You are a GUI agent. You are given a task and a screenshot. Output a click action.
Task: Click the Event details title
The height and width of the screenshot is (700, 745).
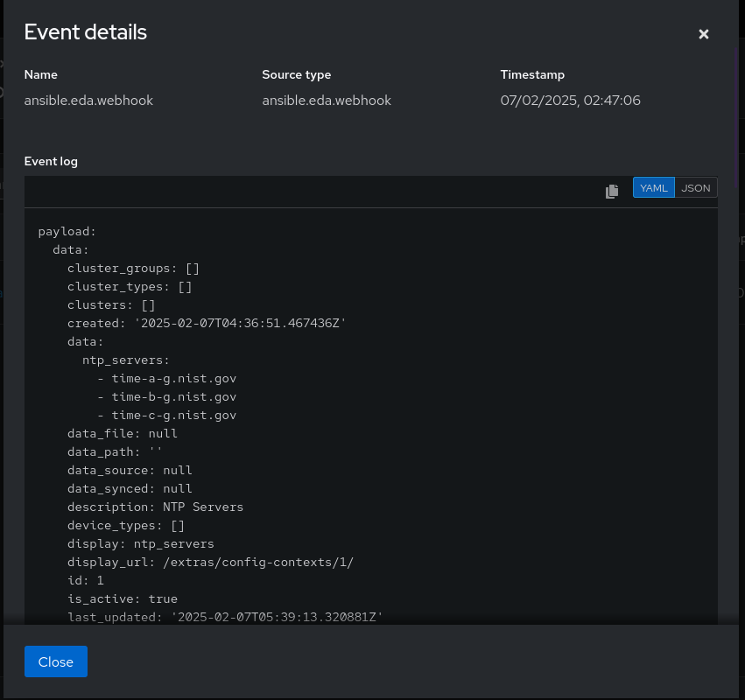coord(86,32)
